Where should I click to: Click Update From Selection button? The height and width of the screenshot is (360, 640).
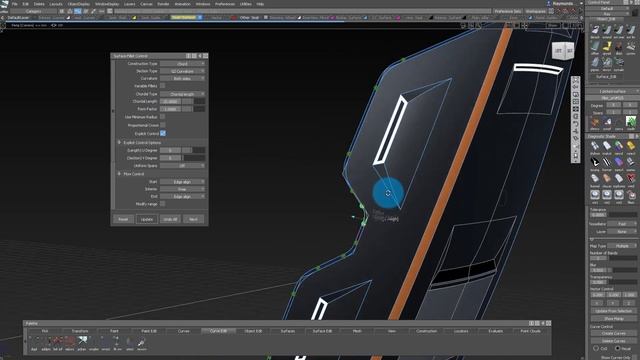[613, 311]
